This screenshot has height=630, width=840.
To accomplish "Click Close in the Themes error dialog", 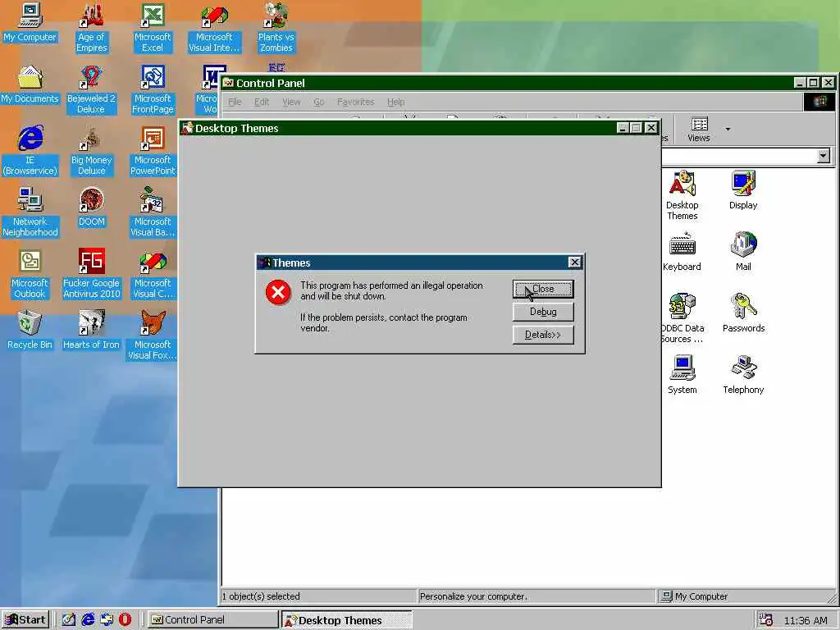I will (x=543, y=289).
